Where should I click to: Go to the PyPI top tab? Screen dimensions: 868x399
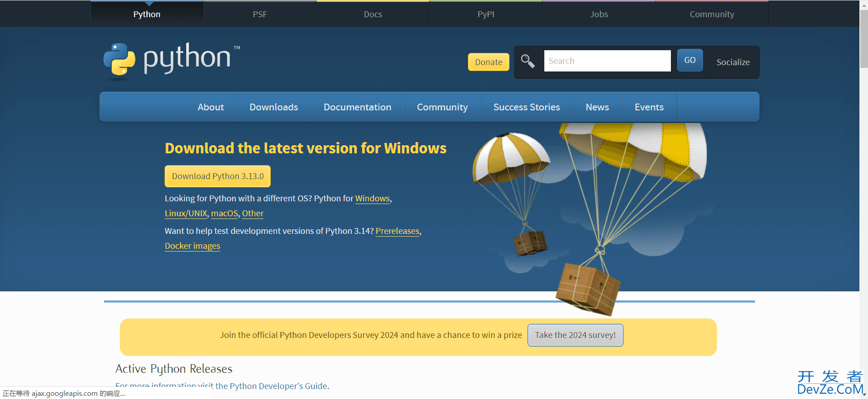point(486,14)
